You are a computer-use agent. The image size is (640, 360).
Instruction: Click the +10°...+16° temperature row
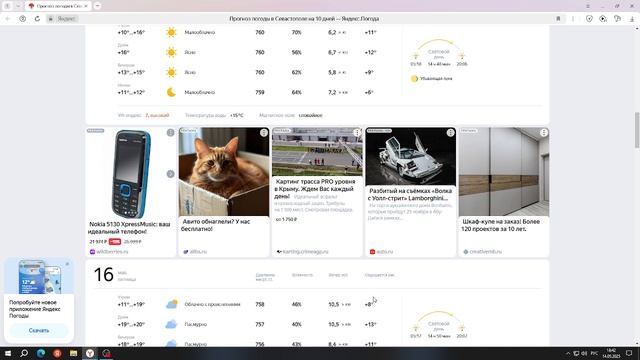(131, 32)
